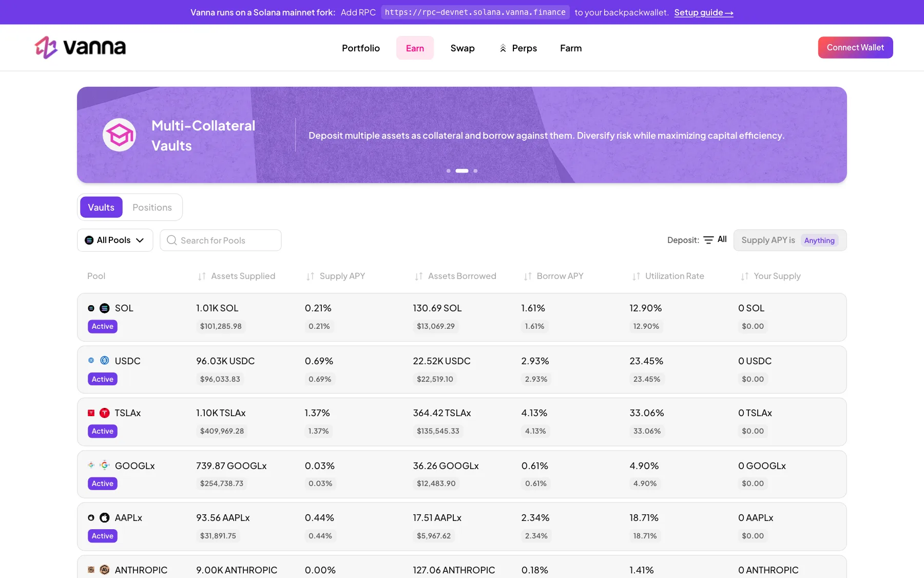
Task: Click the 12.90% SOL utilization rate
Action: tap(646, 308)
